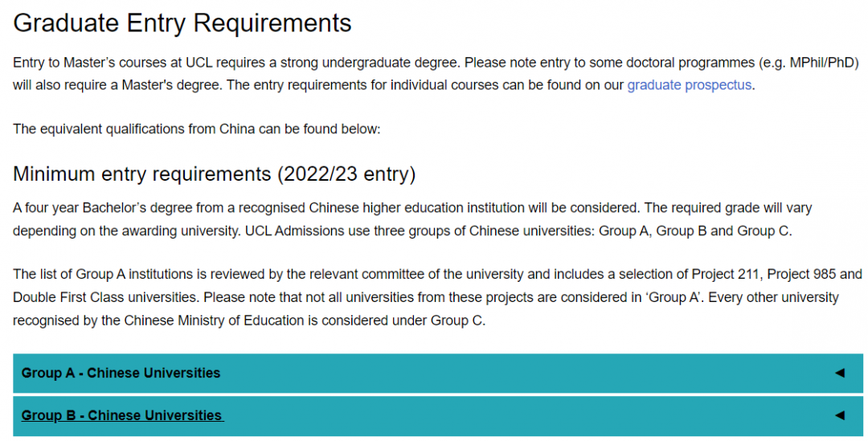Click the line about equivalent qualifications from China

point(197,129)
